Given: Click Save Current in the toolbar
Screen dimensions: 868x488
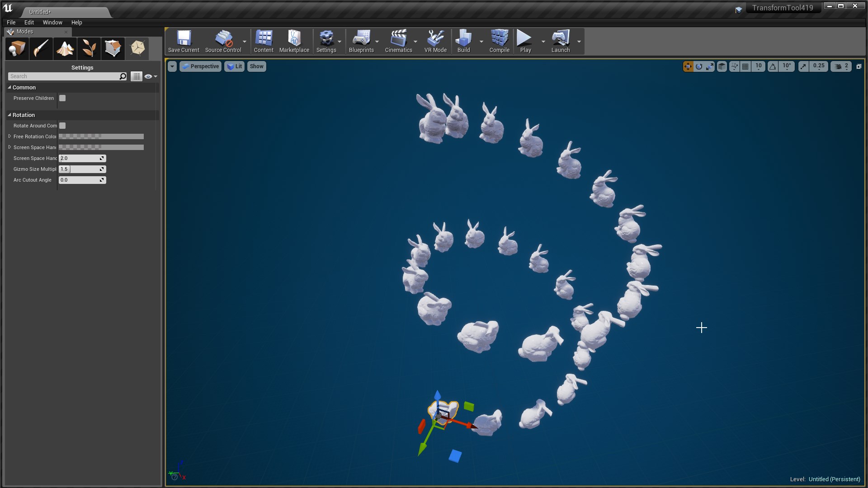Looking at the screenshot, I should tap(184, 42).
